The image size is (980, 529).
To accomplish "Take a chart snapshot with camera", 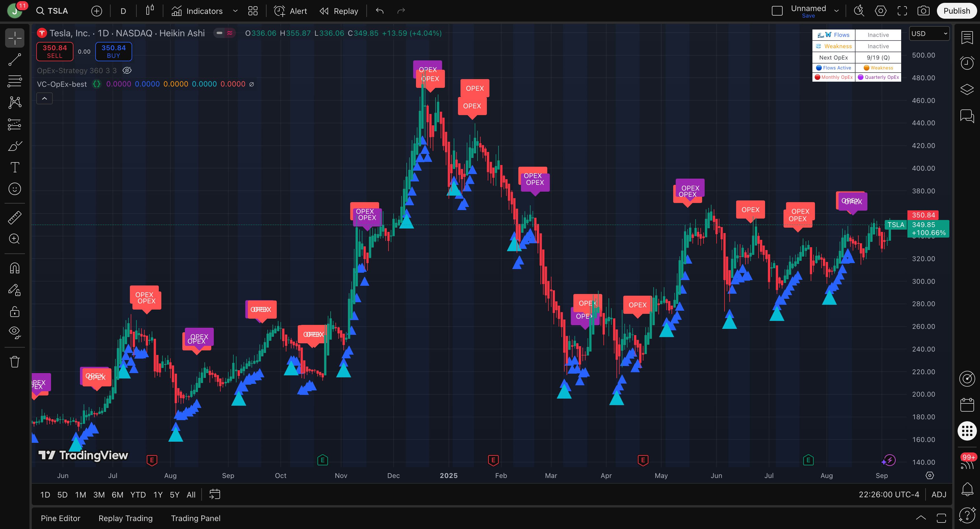I will click(924, 11).
